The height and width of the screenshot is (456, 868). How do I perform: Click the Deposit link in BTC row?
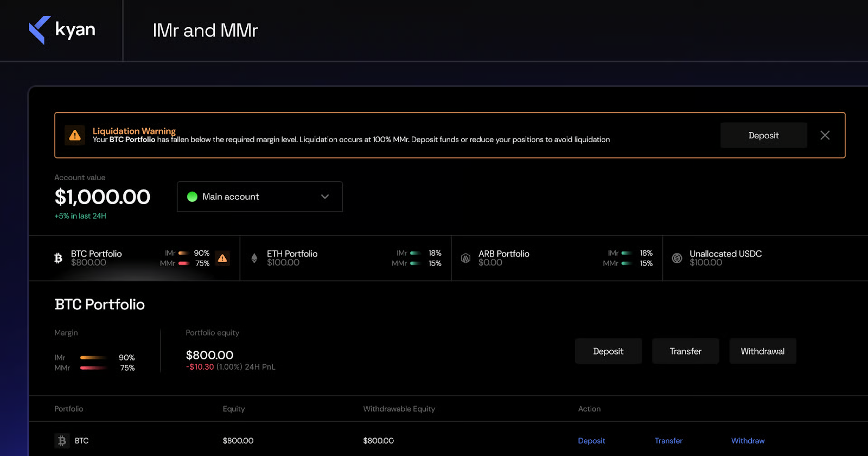click(591, 441)
